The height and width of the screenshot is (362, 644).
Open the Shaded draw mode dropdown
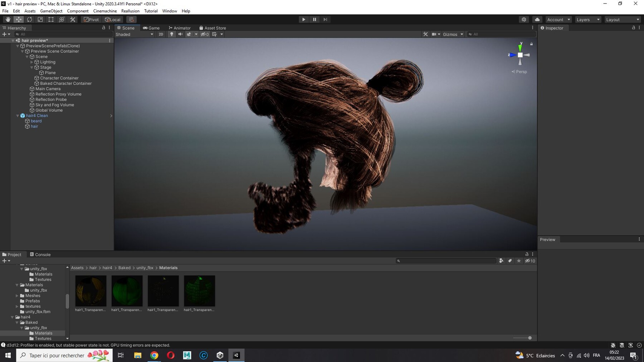[135, 34]
